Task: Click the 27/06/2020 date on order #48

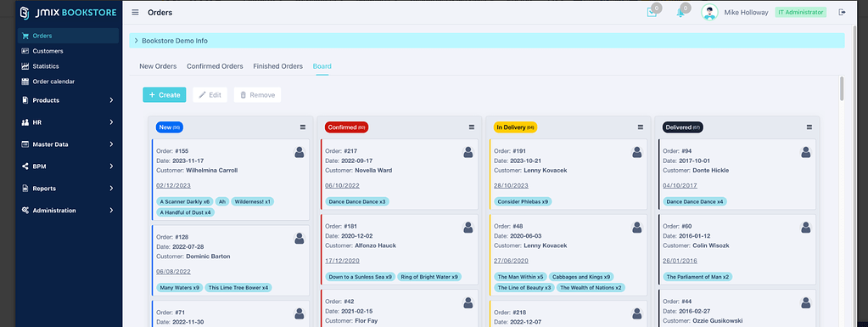Action: (x=511, y=261)
